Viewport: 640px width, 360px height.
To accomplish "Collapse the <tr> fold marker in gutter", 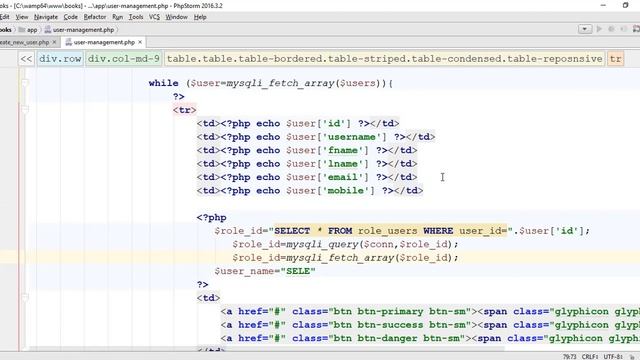I will pyautogui.click(x=25, y=110).
